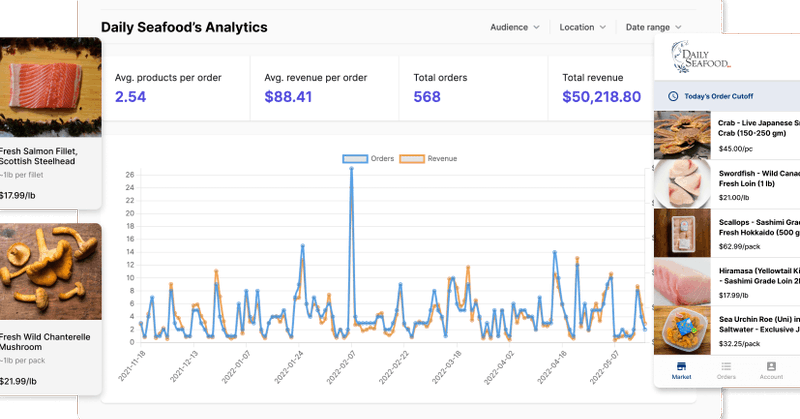Click the ~1lb per fillet description
800x419 pixels.
pyautogui.click(x=21, y=175)
